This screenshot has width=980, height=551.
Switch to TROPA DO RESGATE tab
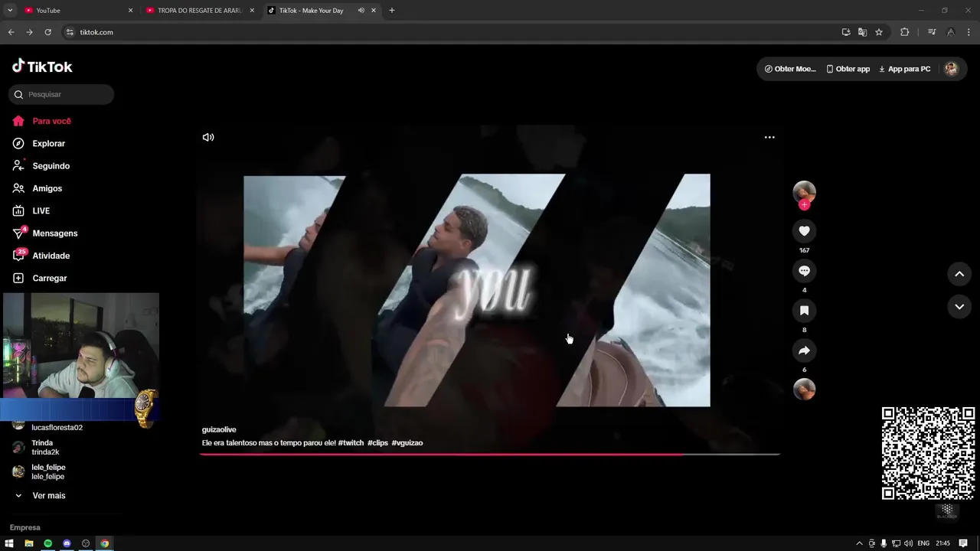point(199,10)
